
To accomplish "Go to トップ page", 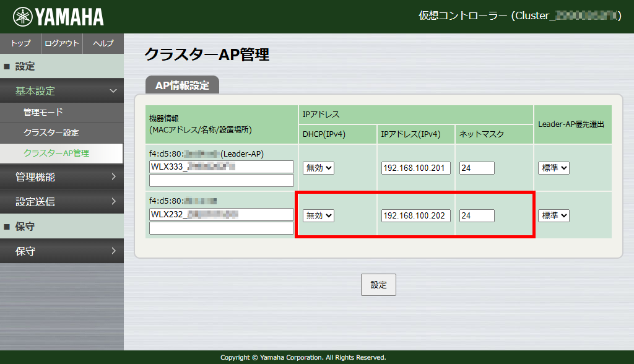I will pyautogui.click(x=20, y=43).
